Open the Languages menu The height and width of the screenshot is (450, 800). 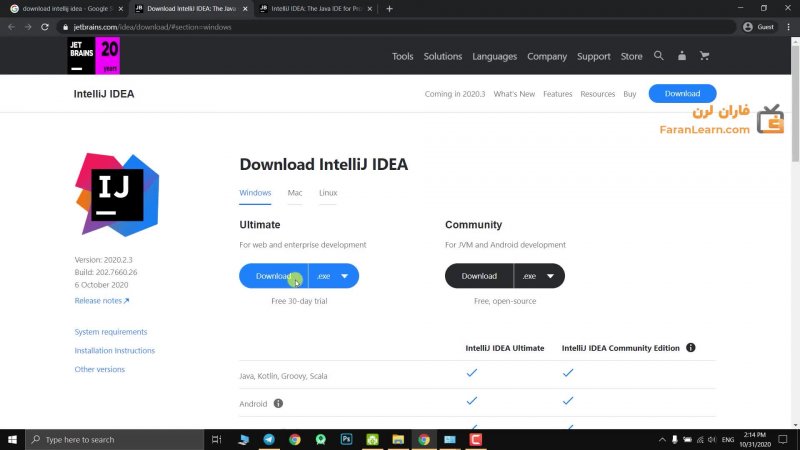point(494,56)
